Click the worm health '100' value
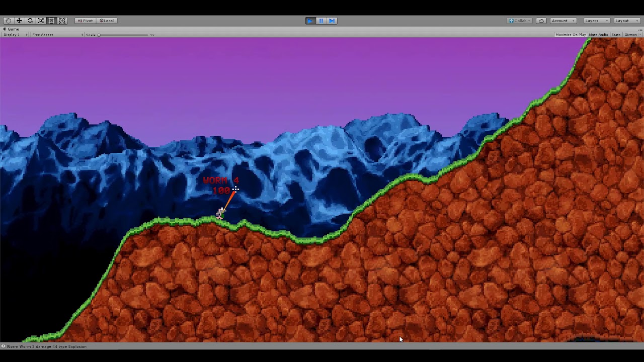The height and width of the screenshot is (362, 644). click(x=221, y=191)
